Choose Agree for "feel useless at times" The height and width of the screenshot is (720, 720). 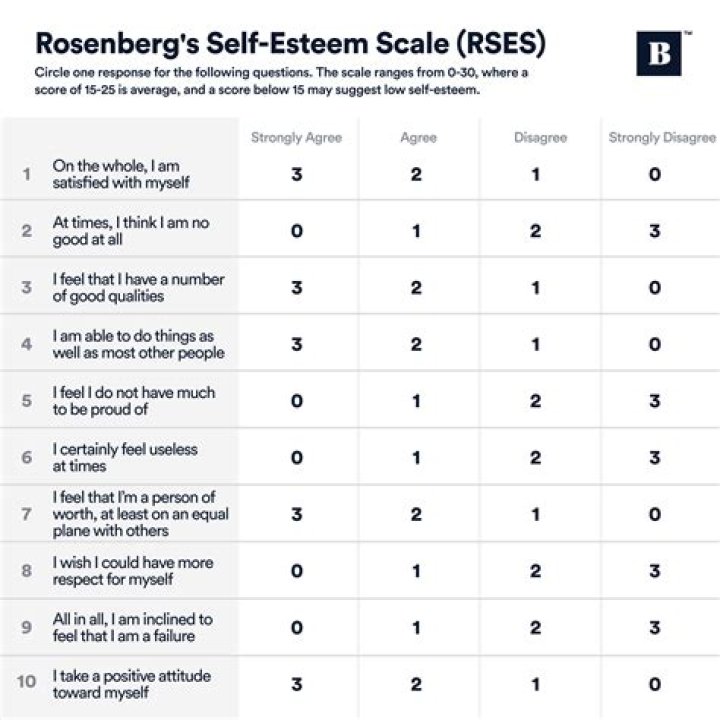[415, 458]
